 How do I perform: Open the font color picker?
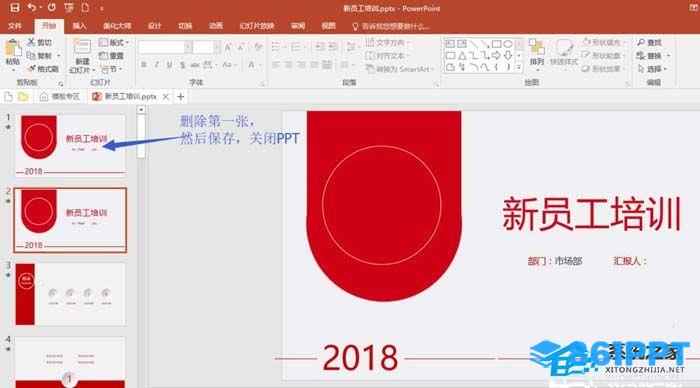point(252,65)
